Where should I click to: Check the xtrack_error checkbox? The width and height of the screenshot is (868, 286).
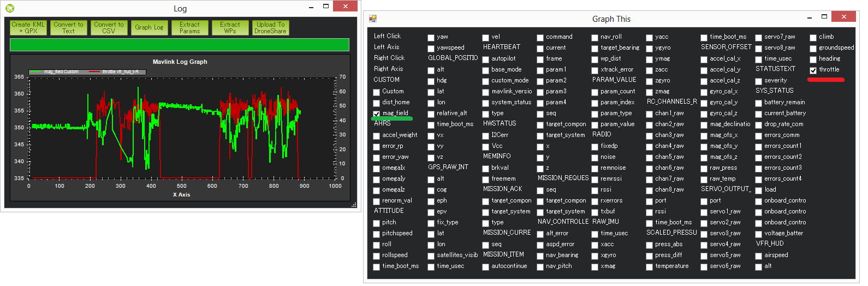click(x=594, y=70)
